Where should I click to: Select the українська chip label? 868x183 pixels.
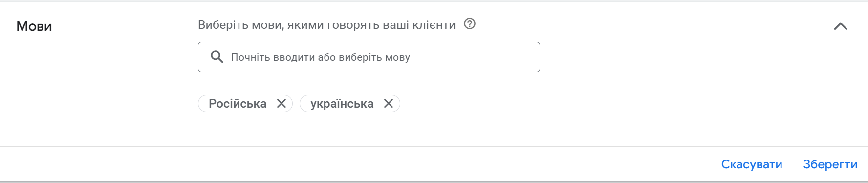point(342,103)
